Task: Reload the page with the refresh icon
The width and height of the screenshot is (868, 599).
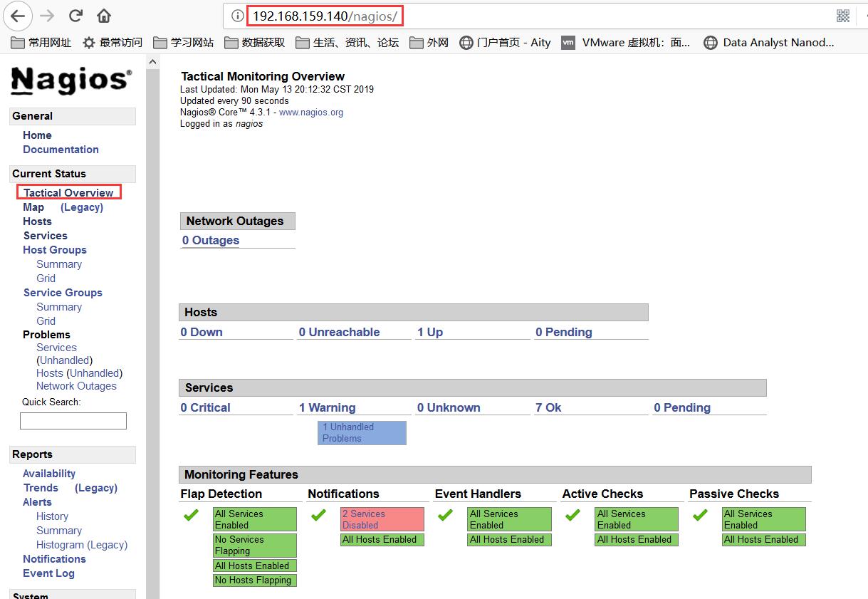Action: coord(75,16)
